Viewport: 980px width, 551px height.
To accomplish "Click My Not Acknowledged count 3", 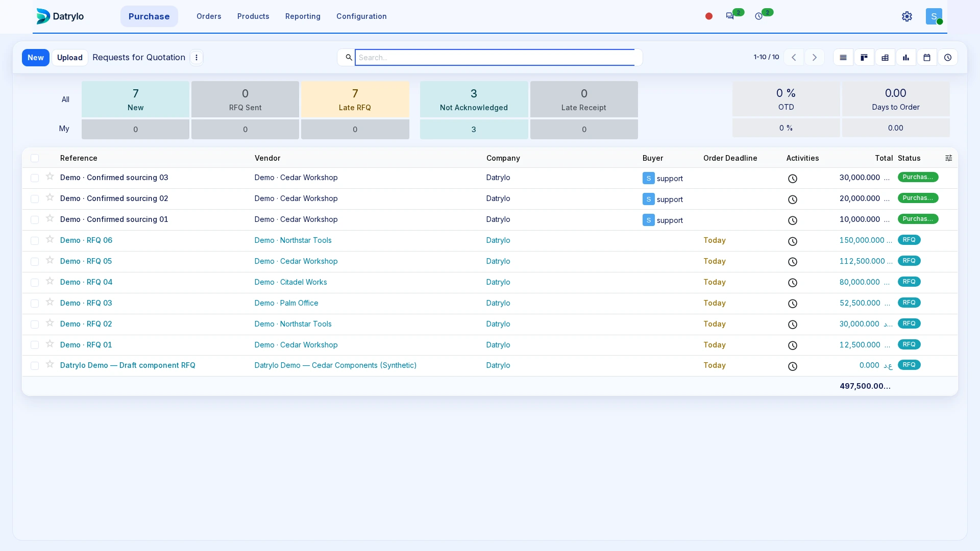I will (x=474, y=130).
